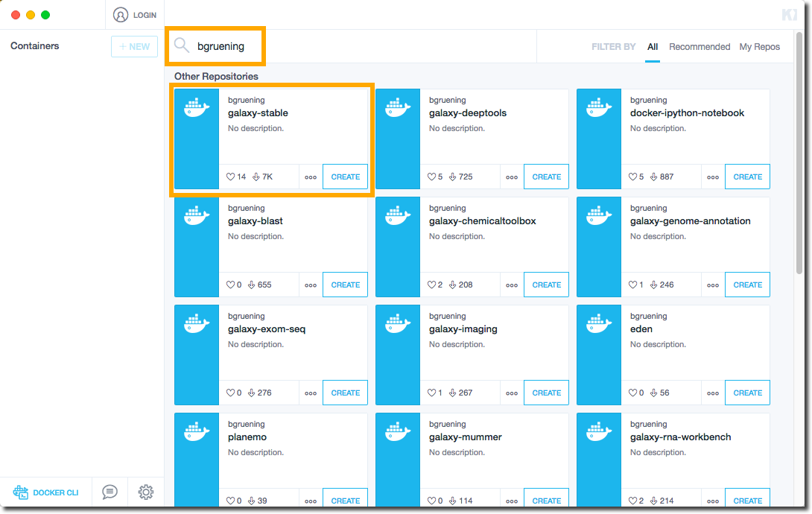Click the search magnifier icon

pyautogui.click(x=181, y=45)
